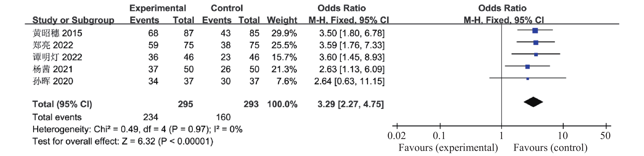Click the 'Favours (experimental)' axis label
The image size is (644, 156).
point(448,147)
